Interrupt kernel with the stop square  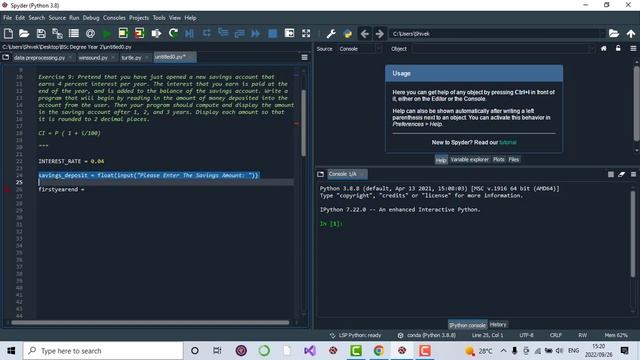[x=611, y=174]
